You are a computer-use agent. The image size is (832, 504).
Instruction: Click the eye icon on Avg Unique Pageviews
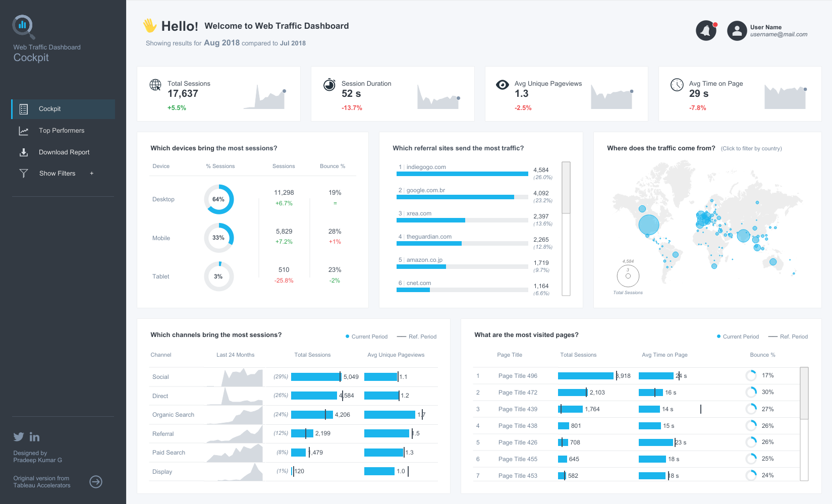(x=502, y=85)
